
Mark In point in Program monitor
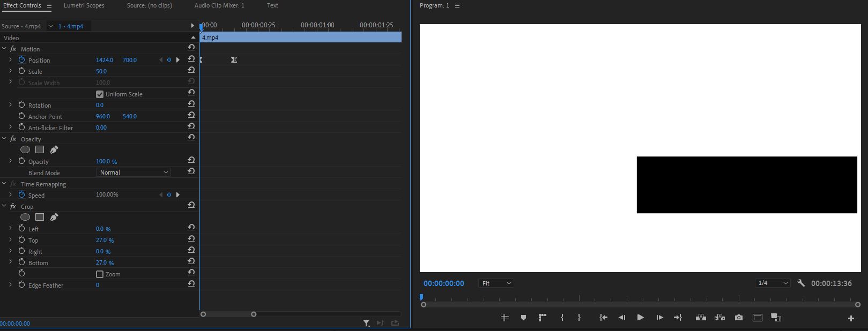pos(562,318)
